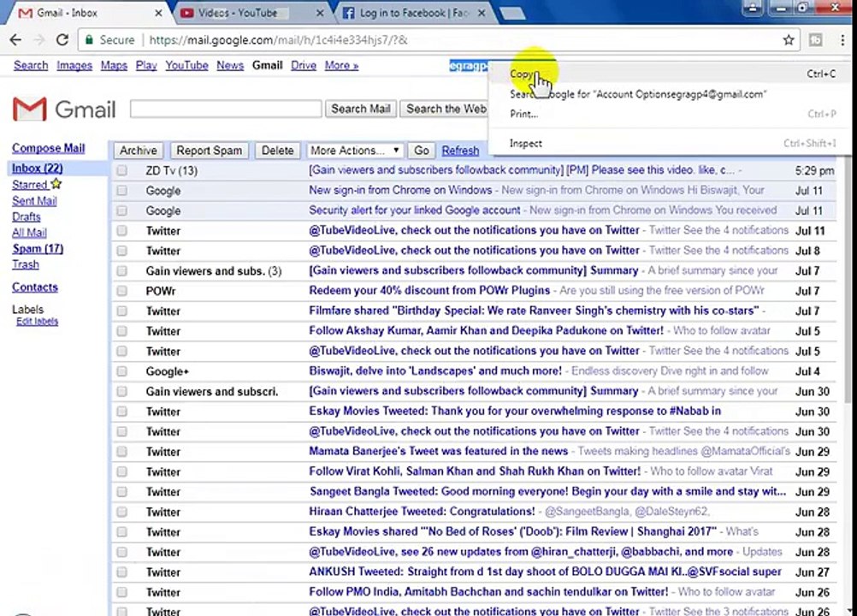857x616 pixels.
Task: Select checkbox for ANKUSH Tweeted email
Action: click(122, 572)
